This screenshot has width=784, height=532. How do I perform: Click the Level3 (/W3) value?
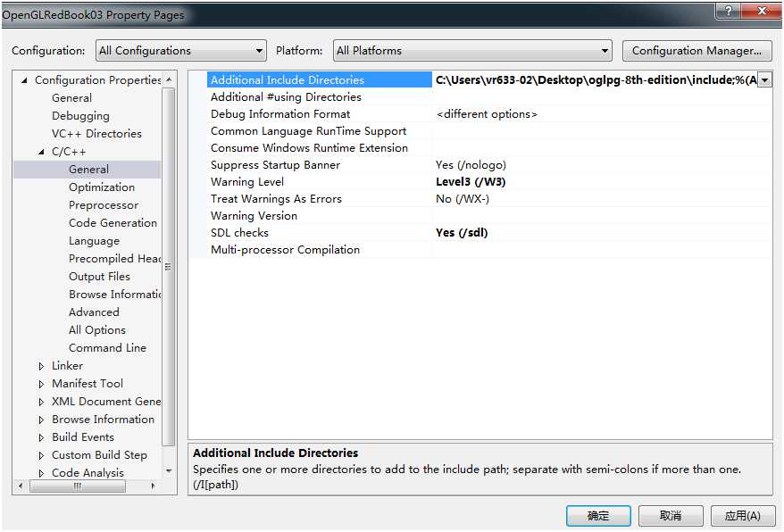471,182
